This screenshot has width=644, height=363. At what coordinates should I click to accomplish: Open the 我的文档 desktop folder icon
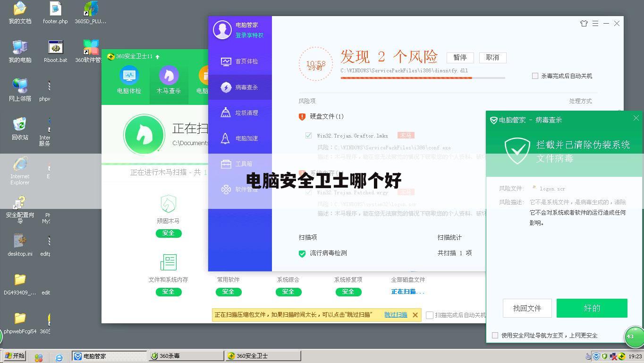(x=20, y=9)
